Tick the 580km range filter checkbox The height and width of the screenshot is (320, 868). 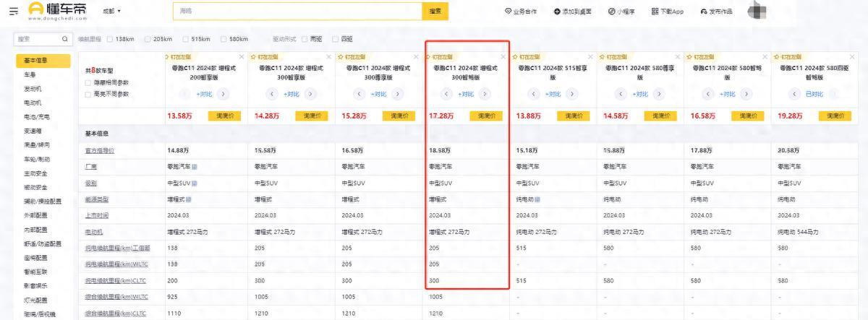coord(224,39)
